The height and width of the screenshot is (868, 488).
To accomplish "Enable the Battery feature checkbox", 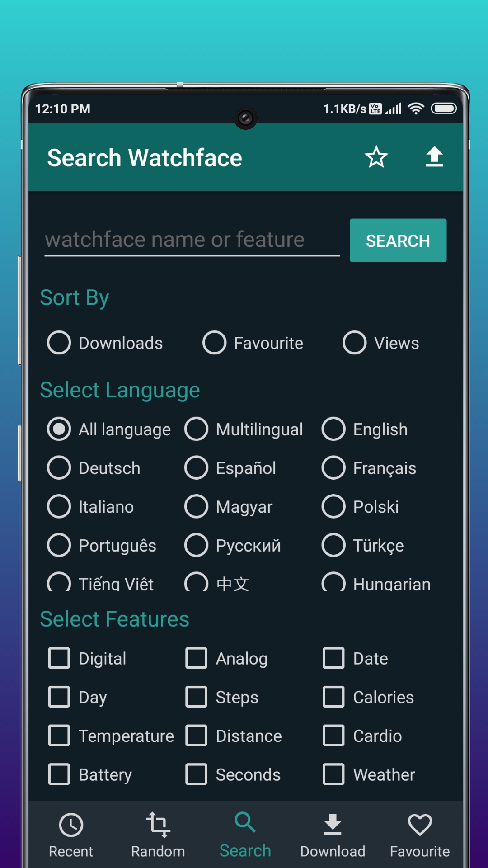I will (59, 774).
